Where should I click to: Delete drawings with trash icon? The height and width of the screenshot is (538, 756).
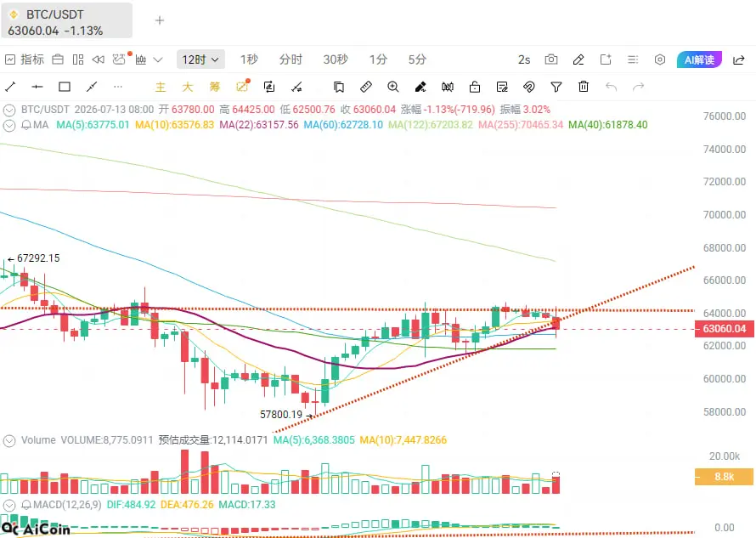[584, 87]
